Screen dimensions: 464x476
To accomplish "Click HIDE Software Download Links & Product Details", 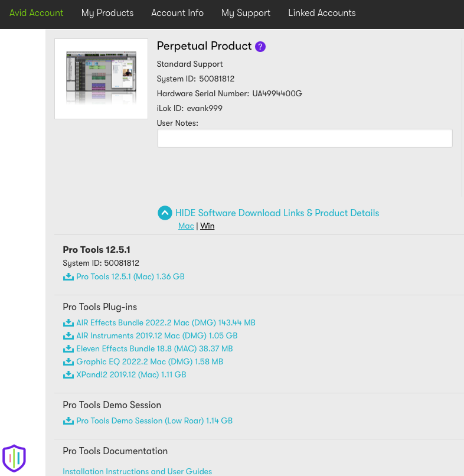I will point(277,213).
